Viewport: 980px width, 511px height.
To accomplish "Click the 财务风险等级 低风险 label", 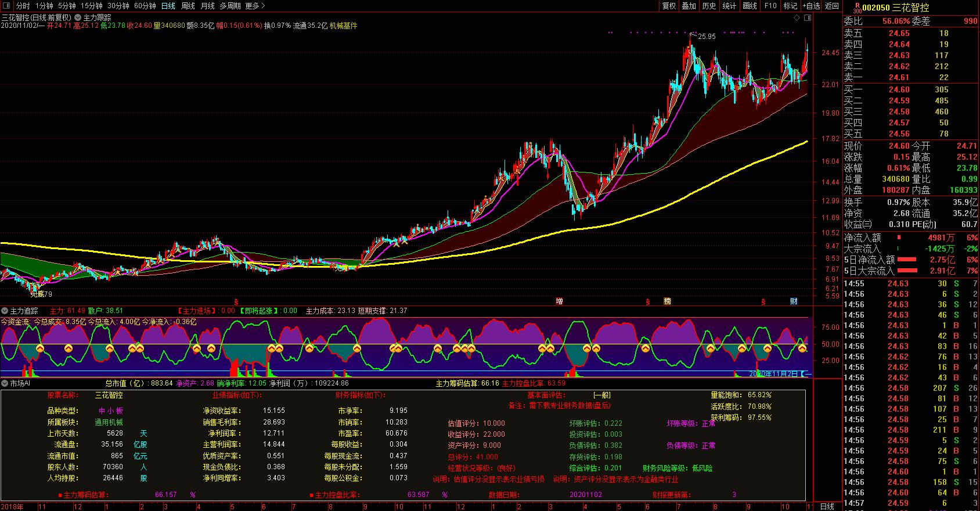I will click(678, 467).
